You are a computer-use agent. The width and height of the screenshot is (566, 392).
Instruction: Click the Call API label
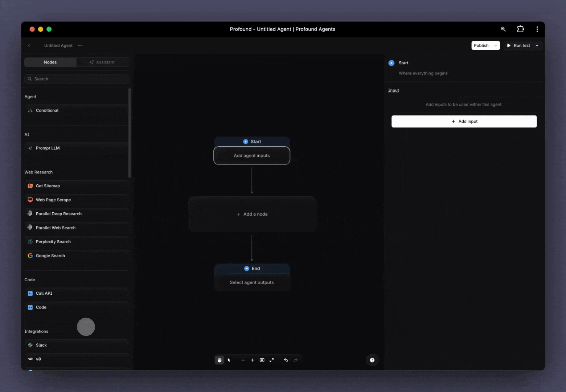click(44, 293)
